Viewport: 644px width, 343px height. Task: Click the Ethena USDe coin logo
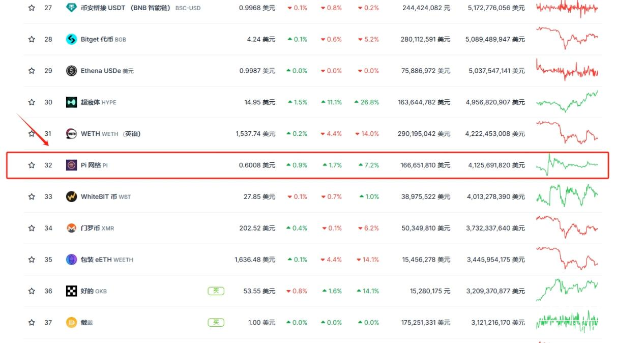pos(72,71)
